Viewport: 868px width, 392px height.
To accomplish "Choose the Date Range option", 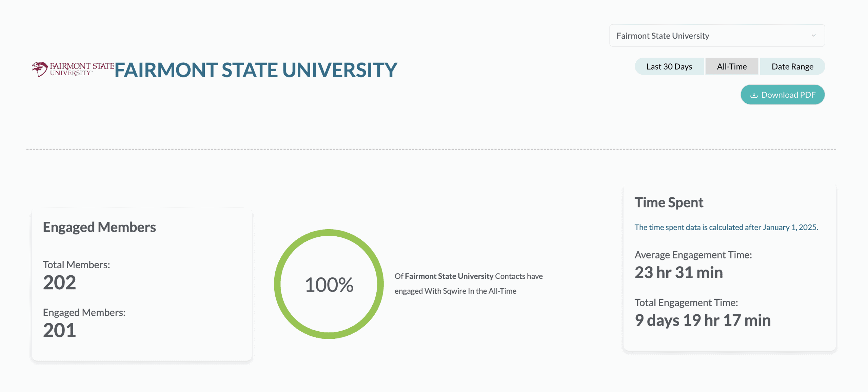I will tap(792, 66).
